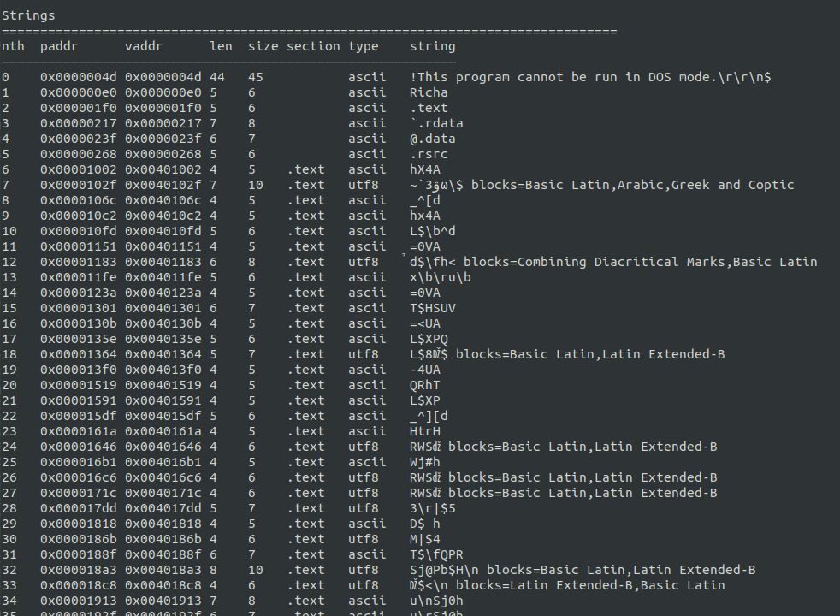This screenshot has width=840, height=616.
Task: Click the "QRhT" string entry
Action: (424, 385)
